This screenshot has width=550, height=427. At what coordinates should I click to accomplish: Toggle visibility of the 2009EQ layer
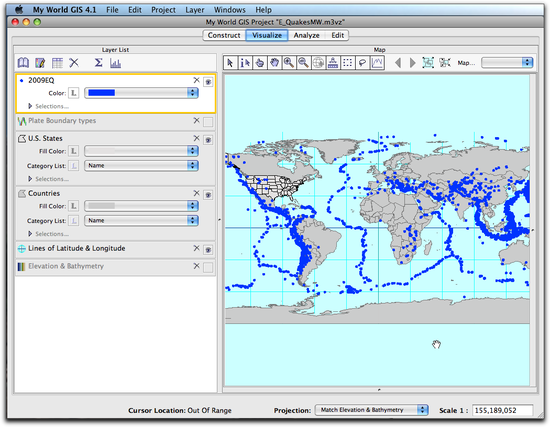click(208, 82)
